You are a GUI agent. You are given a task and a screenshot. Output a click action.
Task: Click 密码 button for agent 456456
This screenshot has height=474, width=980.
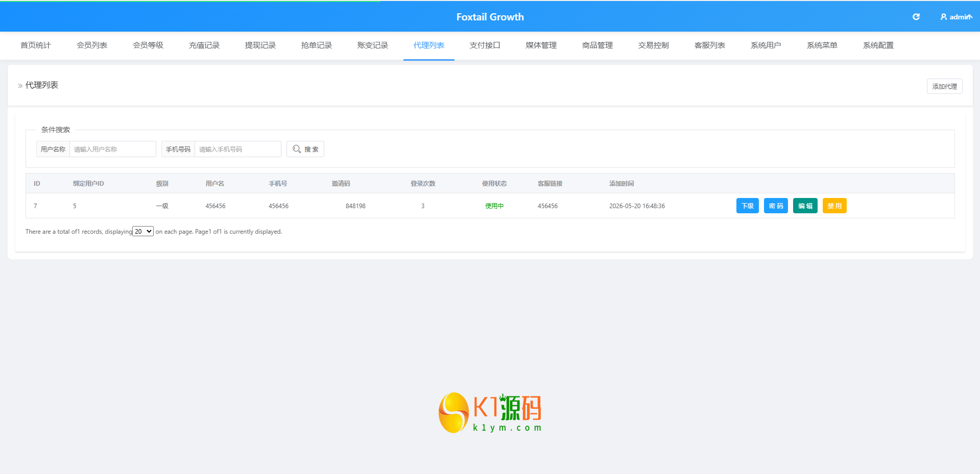(x=776, y=206)
